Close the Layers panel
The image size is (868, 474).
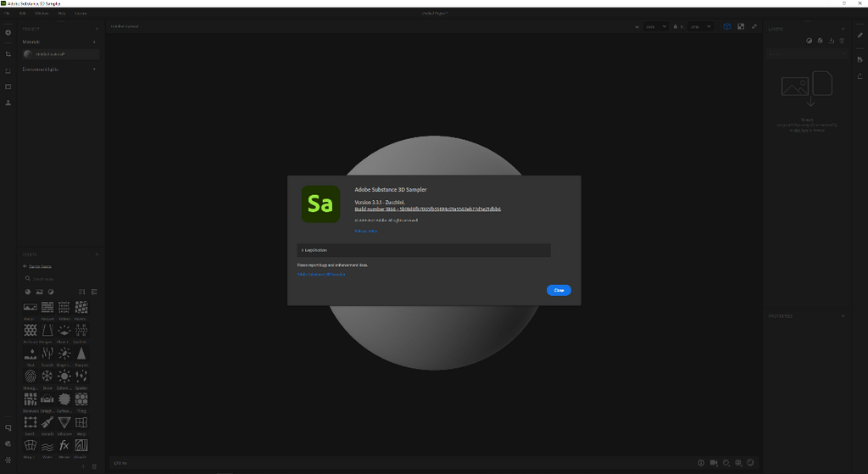843,29
